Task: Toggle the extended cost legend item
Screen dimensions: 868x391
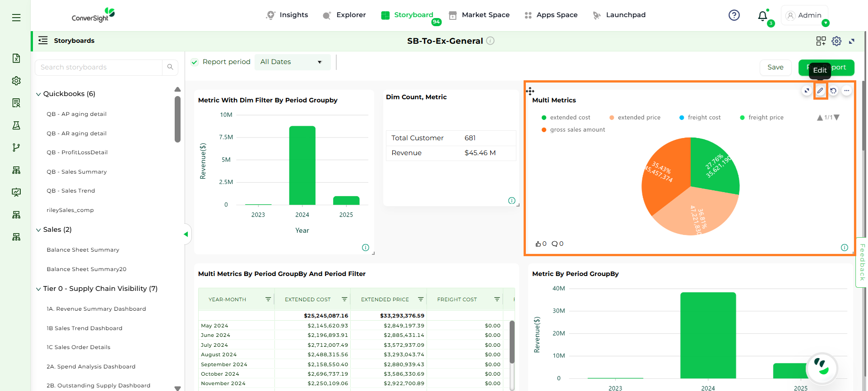Action: (x=570, y=118)
